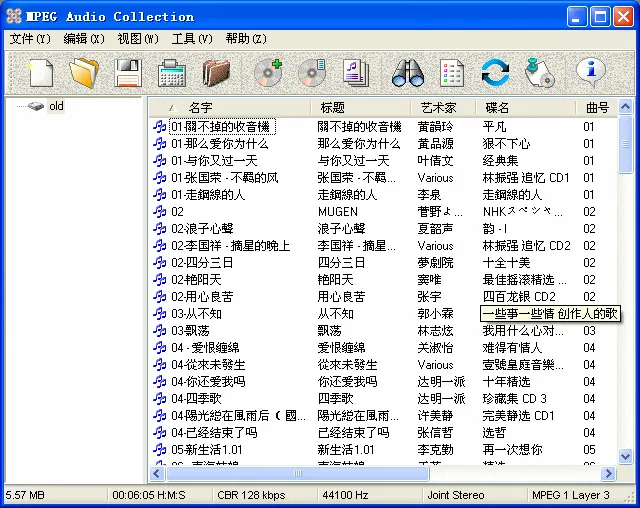Click the printer toolbar icon
The height and width of the screenshot is (508, 640).
coord(172,73)
